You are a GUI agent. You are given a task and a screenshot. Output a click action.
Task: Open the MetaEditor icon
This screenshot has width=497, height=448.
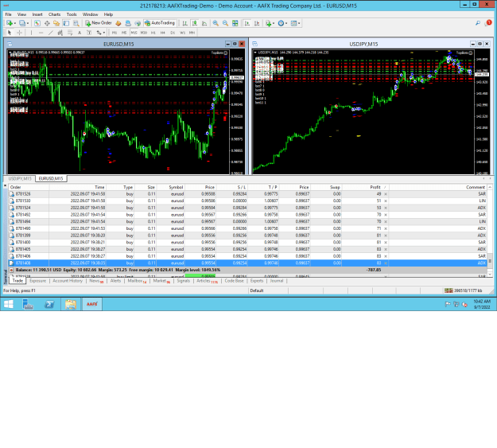click(x=118, y=23)
